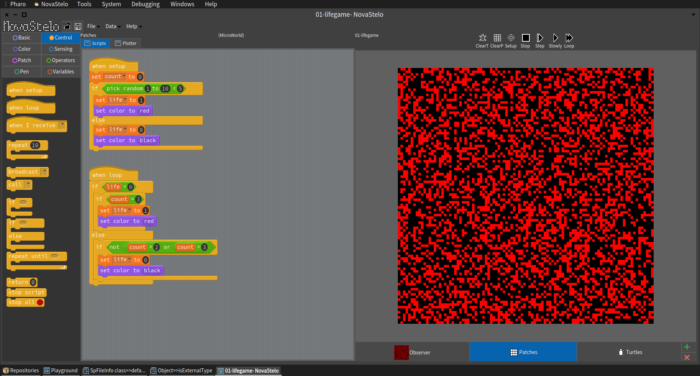The image size is (700, 376).
Task: Select the Observer button
Action: tap(412, 352)
